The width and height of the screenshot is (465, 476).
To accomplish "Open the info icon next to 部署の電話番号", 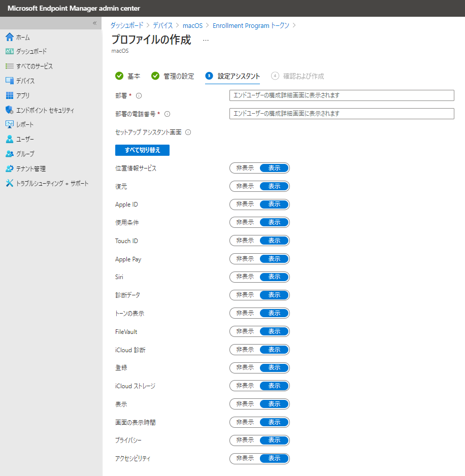I will tap(167, 114).
